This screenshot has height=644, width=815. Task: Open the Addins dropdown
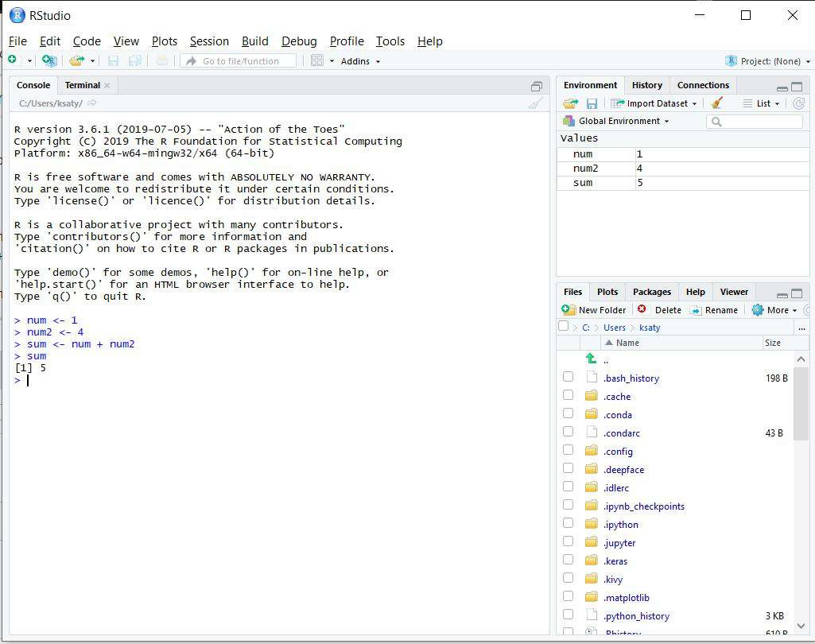pyautogui.click(x=360, y=61)
